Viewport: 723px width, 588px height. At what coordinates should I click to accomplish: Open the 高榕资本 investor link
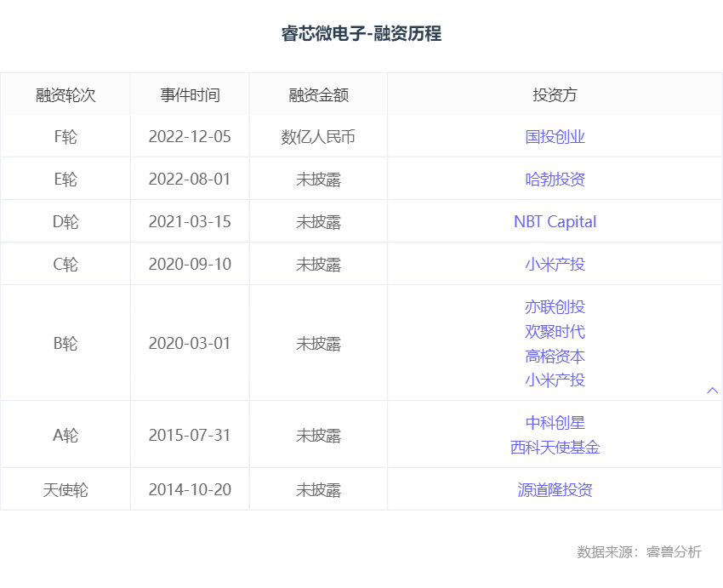pyautogui.click(x=555, y=356)
